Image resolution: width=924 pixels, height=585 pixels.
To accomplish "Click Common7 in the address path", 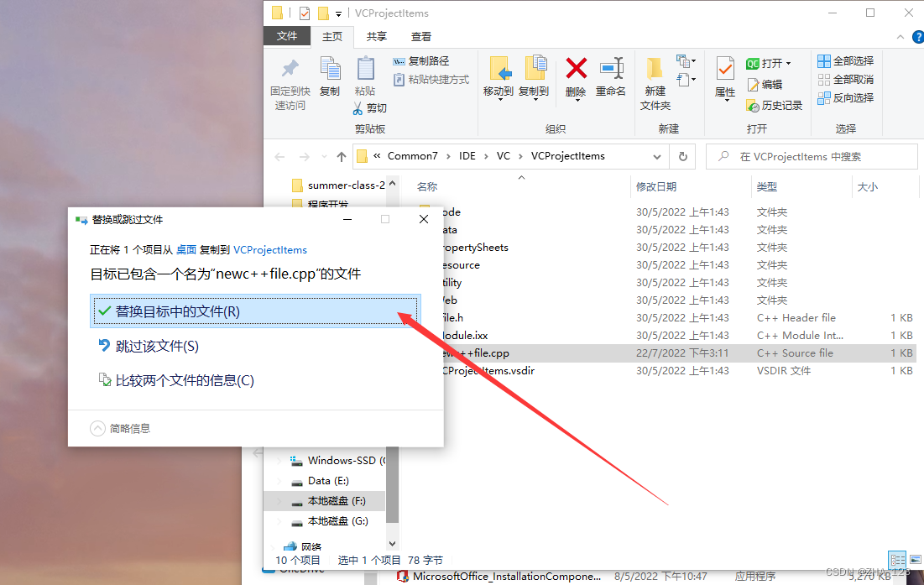I will 413,156.
